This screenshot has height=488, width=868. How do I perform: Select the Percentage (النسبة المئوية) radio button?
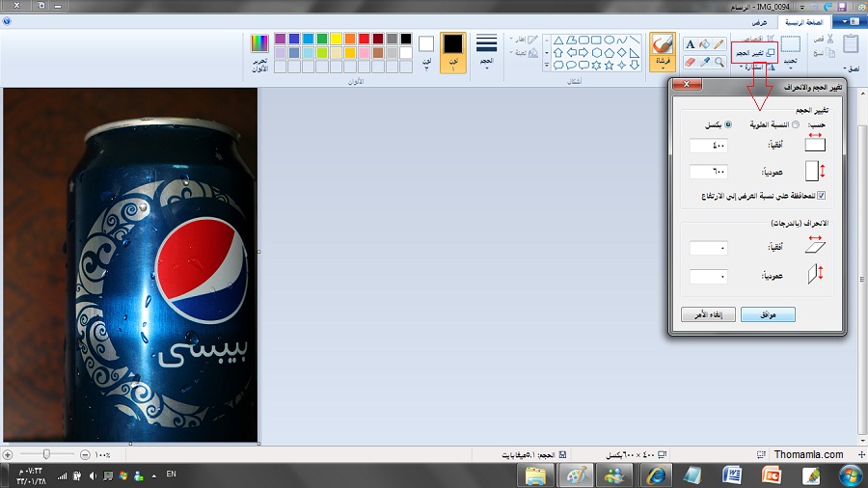tap(796, 125)
